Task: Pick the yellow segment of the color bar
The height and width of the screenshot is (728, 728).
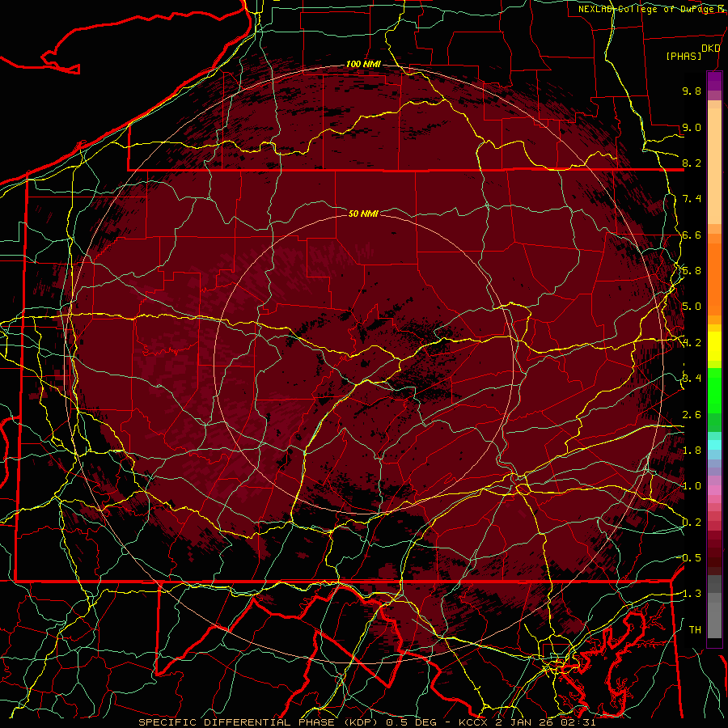Action: click(x=714, y=346)
